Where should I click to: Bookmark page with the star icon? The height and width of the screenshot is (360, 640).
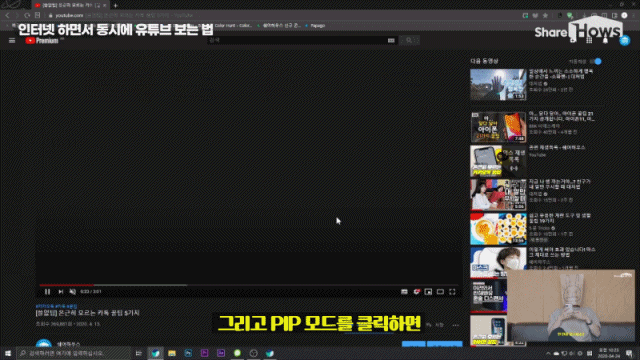coord(545,15)
